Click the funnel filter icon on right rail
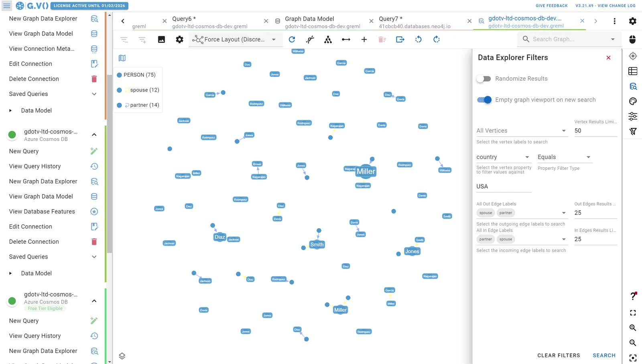Screen dimensions: 642x364 633,131
